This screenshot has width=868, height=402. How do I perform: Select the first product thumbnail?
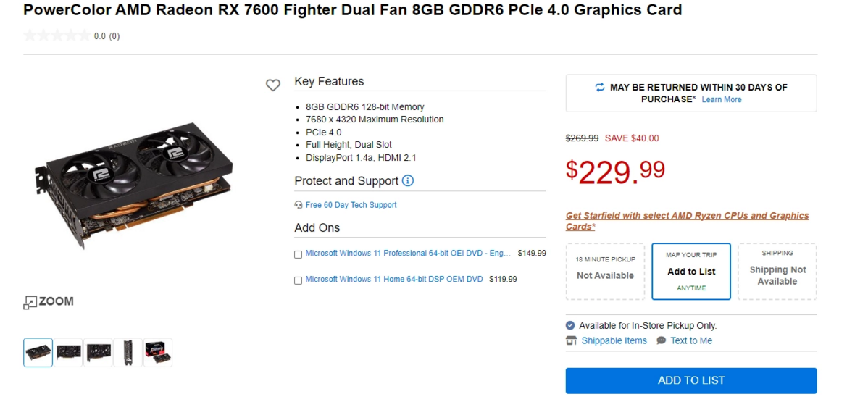pyautogui.click(x=38, y=353)
